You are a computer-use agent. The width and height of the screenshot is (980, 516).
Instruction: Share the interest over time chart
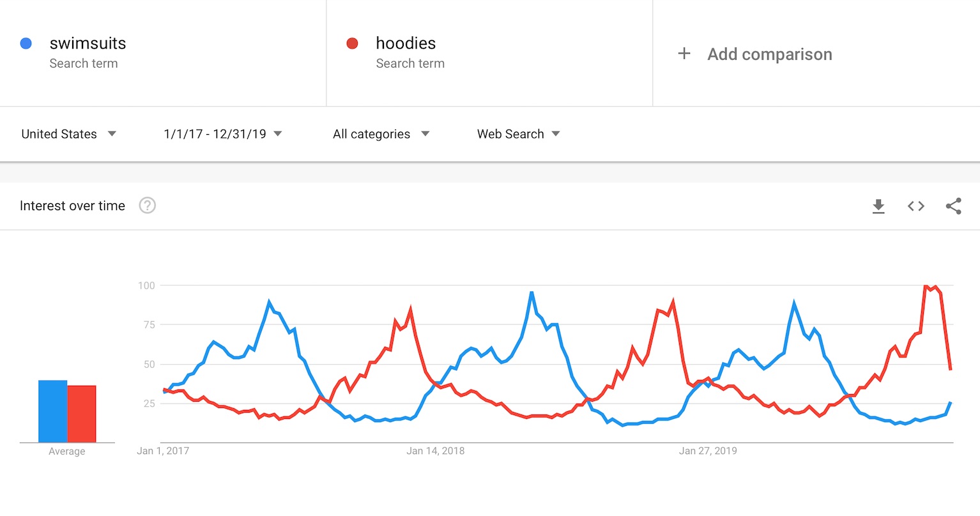[x=953, y=206]
